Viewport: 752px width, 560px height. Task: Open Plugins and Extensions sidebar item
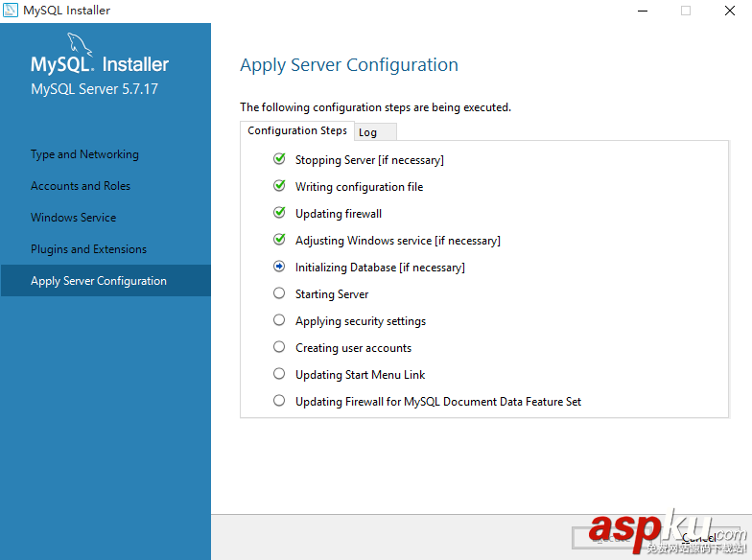click(88, 249)
